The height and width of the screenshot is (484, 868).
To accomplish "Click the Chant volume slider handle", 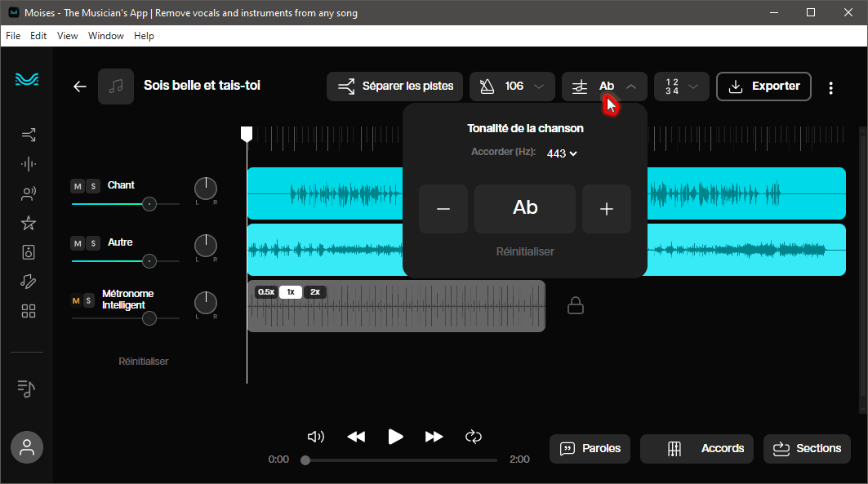I will (x=149, y=204).
